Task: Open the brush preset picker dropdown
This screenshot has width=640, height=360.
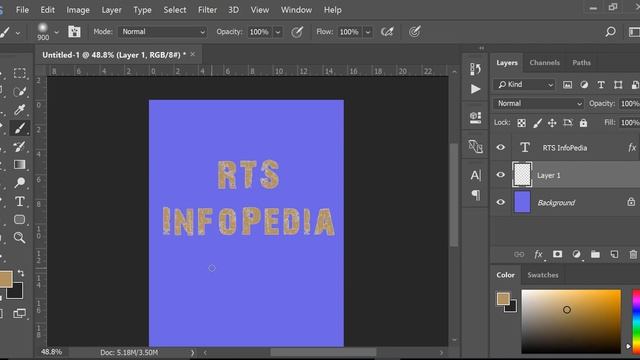Action: click(x=56, y=32)
